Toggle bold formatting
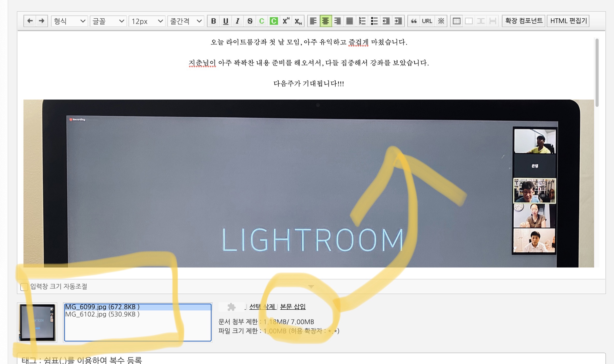The height and width of the screenshot is (364, 614). click(x=213, y=21)
